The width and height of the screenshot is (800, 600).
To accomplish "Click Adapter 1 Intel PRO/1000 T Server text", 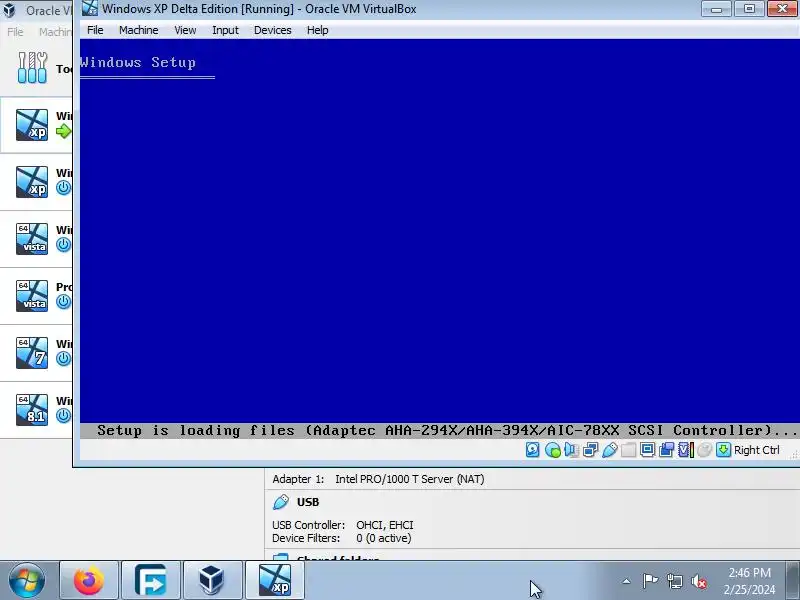I will (x=378, y=479).
